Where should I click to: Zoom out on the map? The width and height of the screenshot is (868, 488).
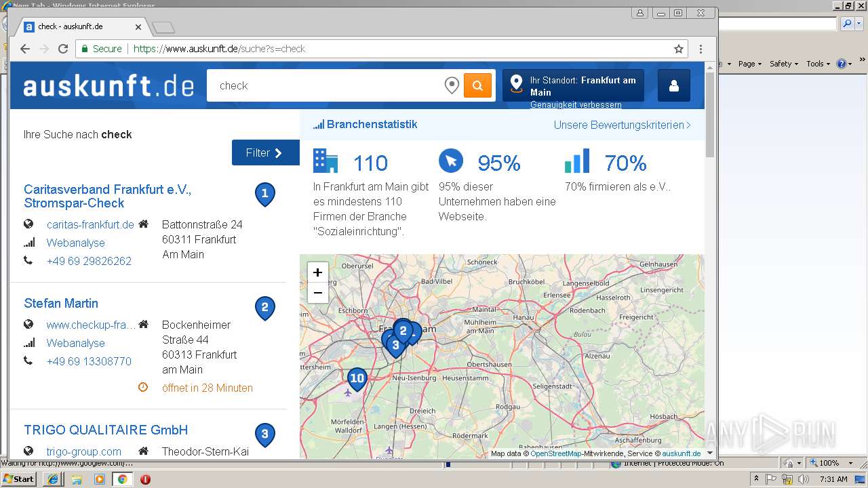click(317, 293)
